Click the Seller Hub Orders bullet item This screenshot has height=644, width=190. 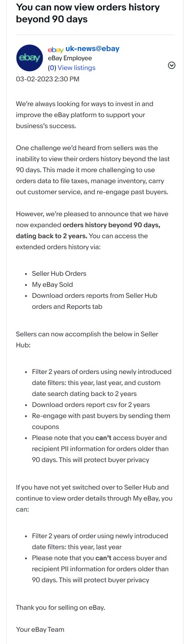(x=59, y=274)
